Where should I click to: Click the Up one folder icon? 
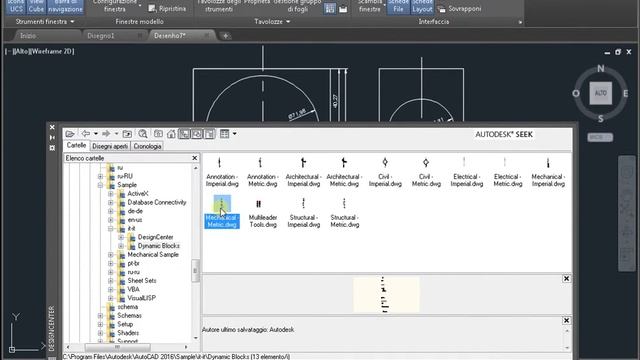pyautogui.click(x=127, y=134)
